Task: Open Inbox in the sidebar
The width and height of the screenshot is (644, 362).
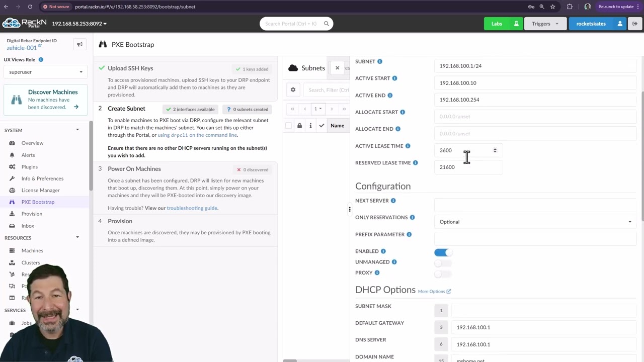Action: 28,226
